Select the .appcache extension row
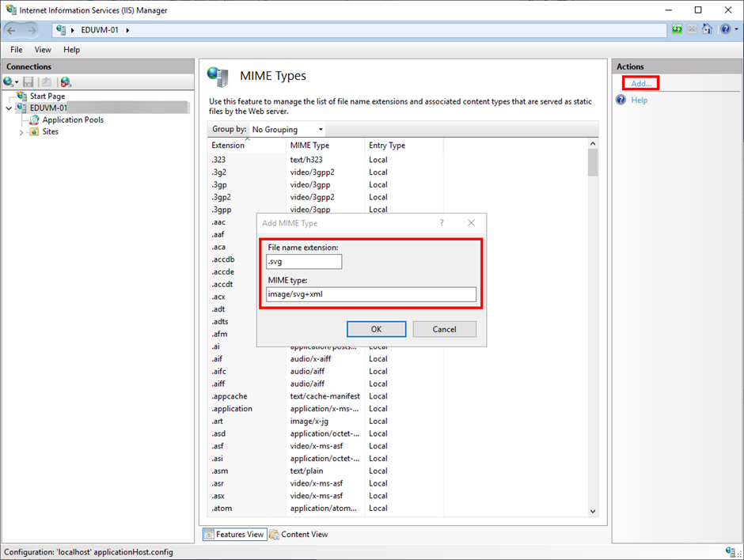Viewport: 744px width, 560px height. pos(325,396)
